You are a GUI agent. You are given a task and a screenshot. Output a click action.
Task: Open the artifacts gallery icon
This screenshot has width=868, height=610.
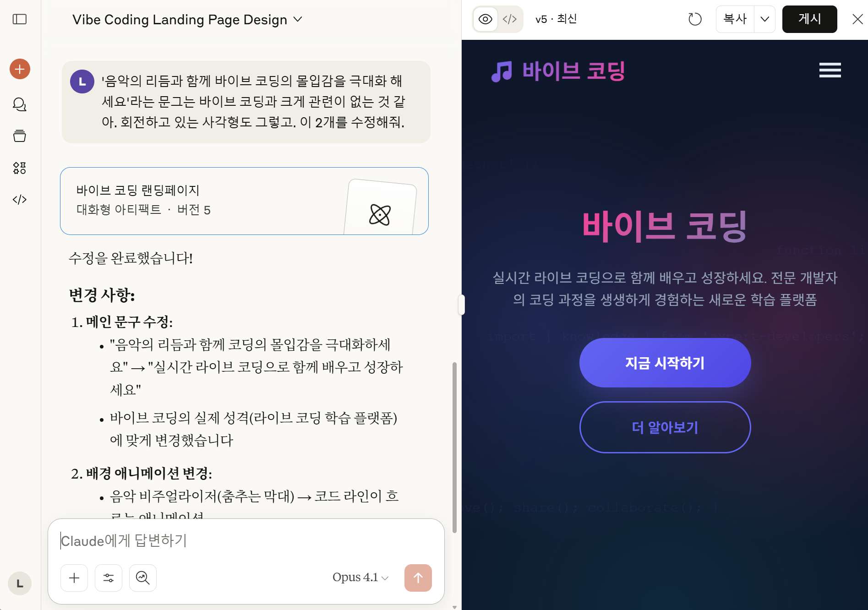click(20, 168)
